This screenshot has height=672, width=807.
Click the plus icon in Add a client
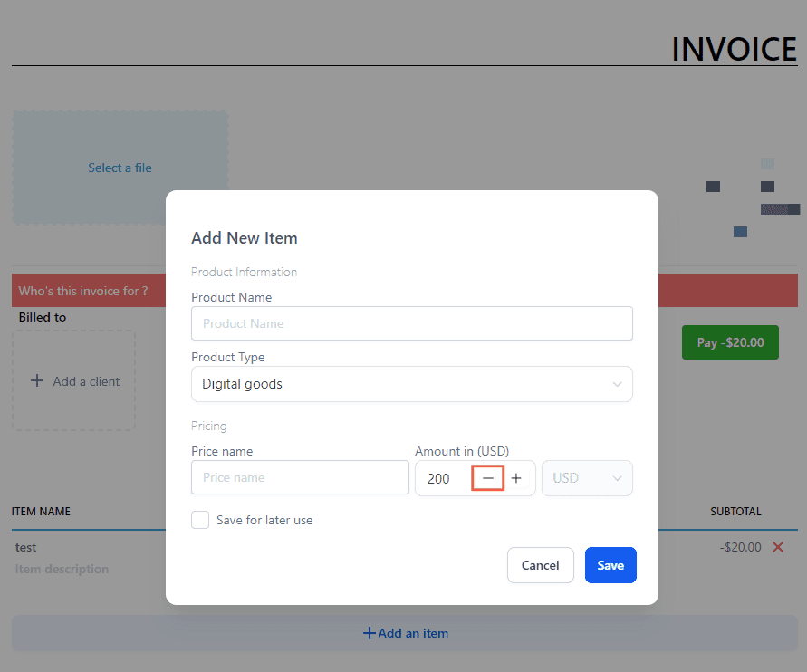click(x=37, y=381)
